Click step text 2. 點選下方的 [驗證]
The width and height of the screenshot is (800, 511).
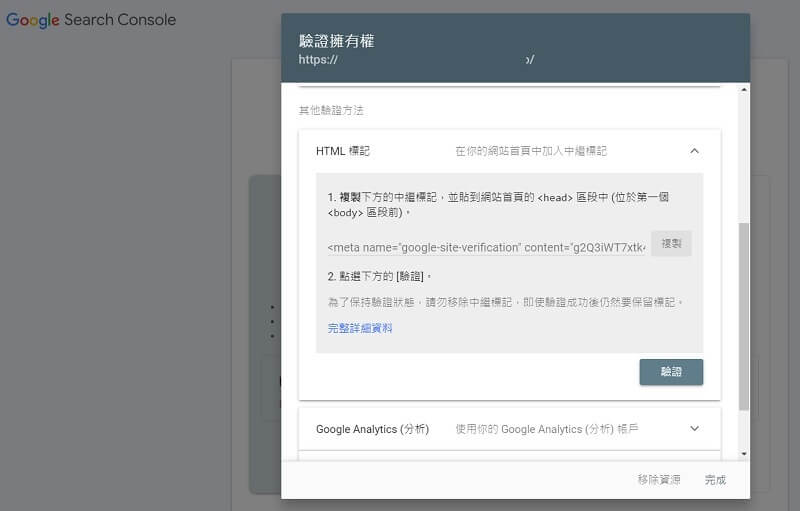tap(379, 276)
